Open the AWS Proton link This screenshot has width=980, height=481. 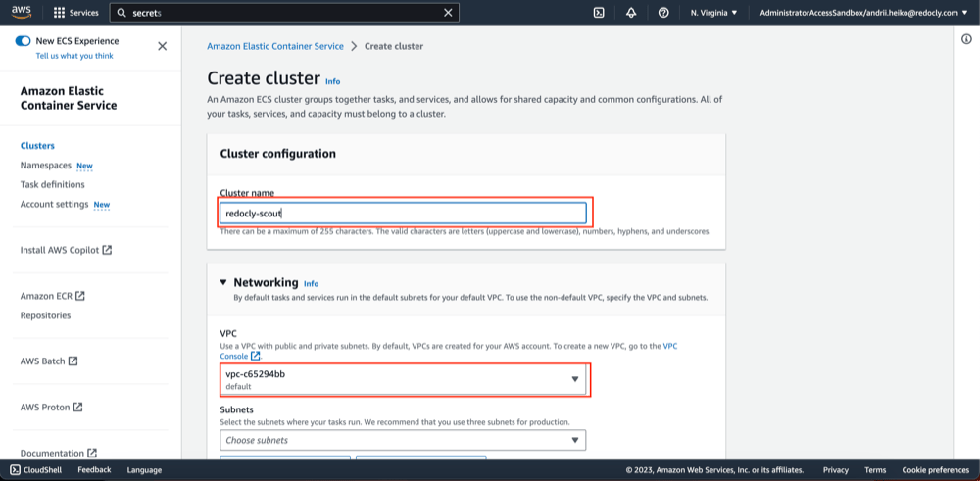click(45, 408)
